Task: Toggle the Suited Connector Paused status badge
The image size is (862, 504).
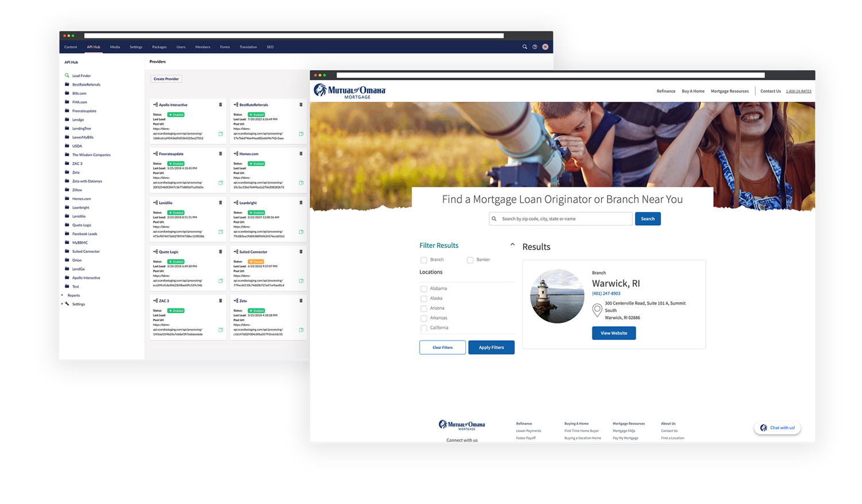Action: click(256, 261)
